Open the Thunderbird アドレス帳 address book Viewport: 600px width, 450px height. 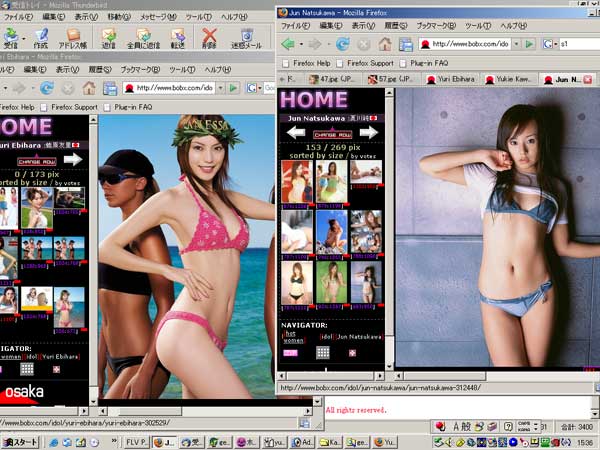click(73, 38)
